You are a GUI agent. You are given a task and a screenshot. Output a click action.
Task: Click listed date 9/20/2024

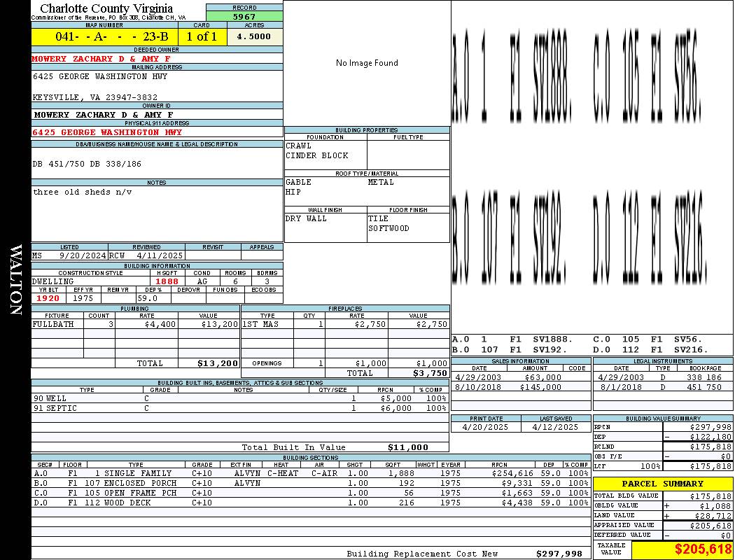(83, 256)
